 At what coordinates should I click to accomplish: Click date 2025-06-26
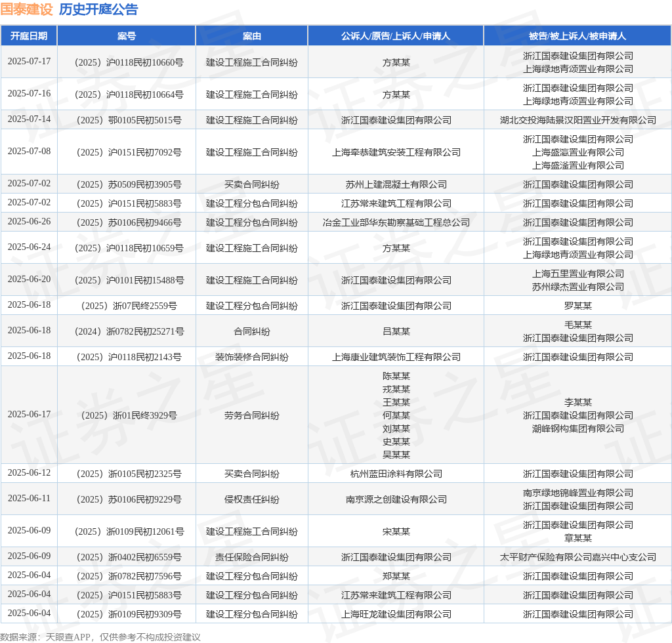pyautogui.click(x=29, y=222)
